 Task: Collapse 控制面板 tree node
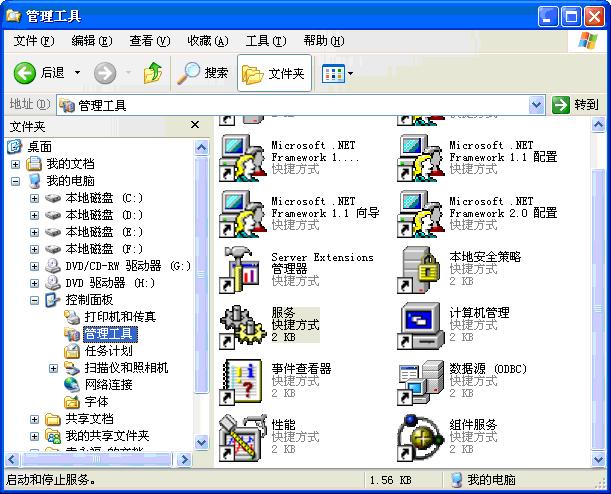point(34,300)
